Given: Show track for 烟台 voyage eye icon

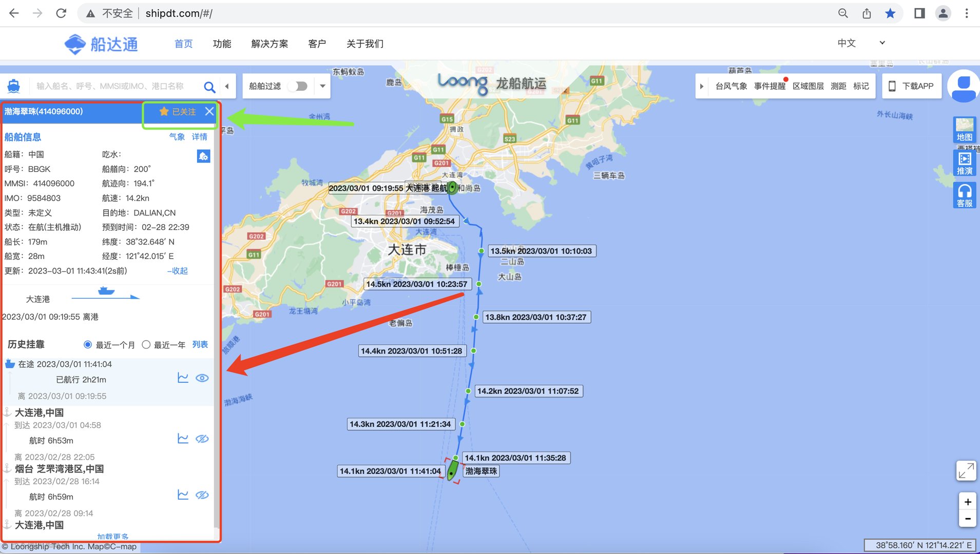Looking at the screenshot, I should pyautogui.click(x=202, y=495).
